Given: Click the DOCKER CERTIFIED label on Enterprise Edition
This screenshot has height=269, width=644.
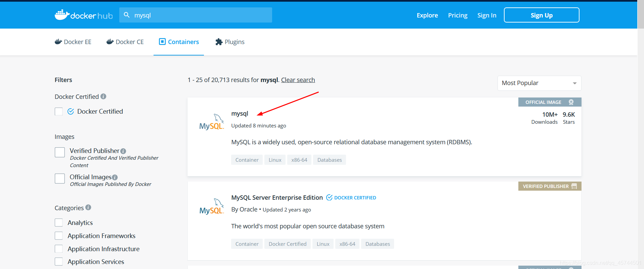Looking at the screenshot, I should click(x=355, y=198).
